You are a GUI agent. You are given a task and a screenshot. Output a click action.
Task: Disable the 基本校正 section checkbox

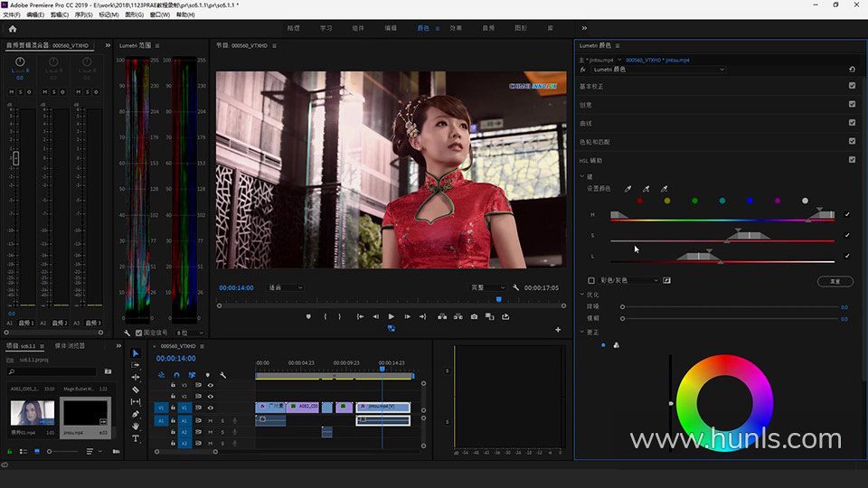point(852,86)
